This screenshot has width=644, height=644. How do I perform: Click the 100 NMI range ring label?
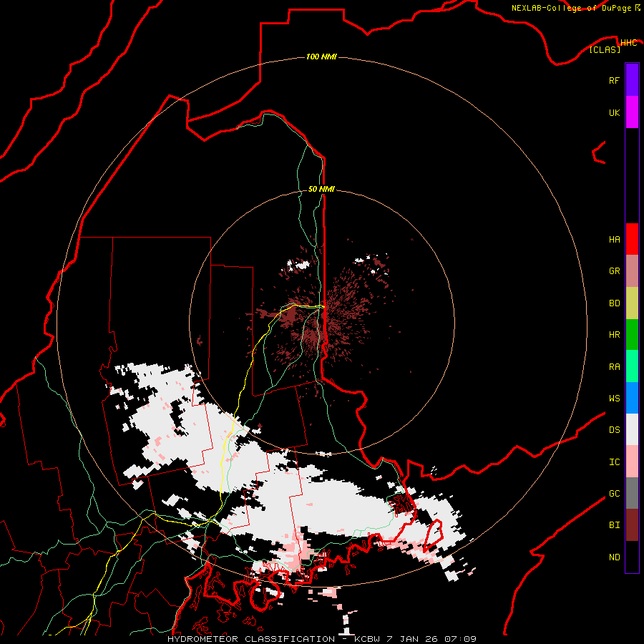(321, 57)
